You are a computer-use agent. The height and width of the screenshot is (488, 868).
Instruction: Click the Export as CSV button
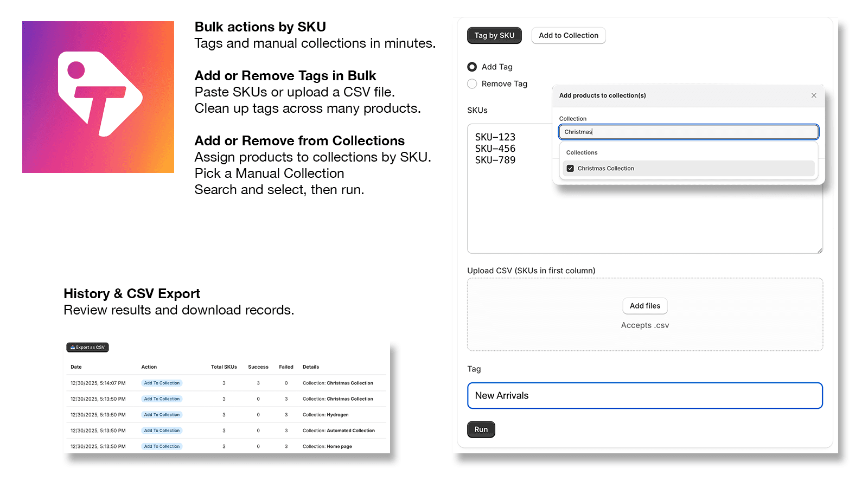click(87, 348)
